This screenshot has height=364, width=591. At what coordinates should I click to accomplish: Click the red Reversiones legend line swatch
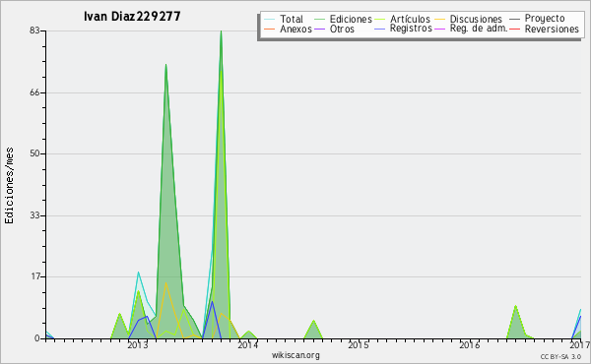point(514,29)
